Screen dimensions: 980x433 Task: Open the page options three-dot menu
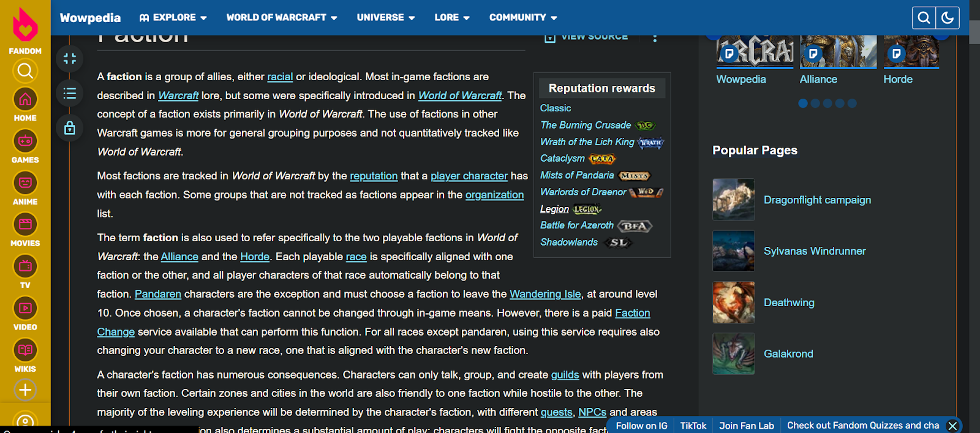655,37
